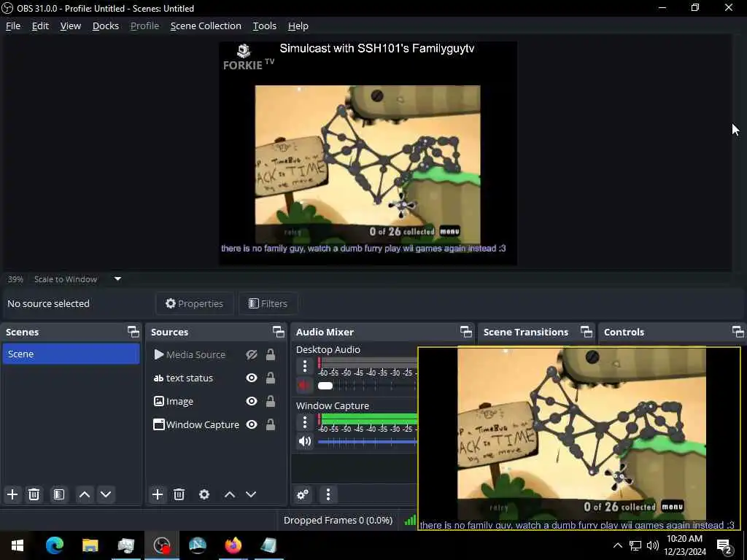Open Desktop Audio three-dot options

tap(305, 366)
